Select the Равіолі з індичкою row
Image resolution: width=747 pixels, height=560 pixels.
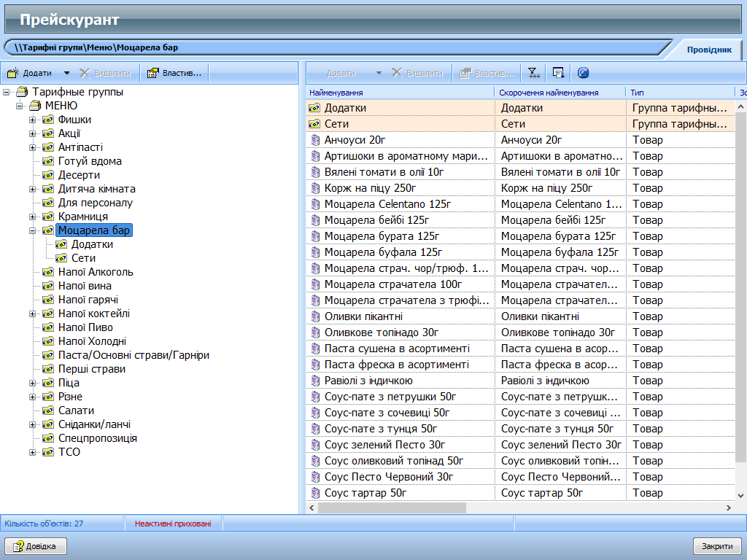[x=368, y=381]
